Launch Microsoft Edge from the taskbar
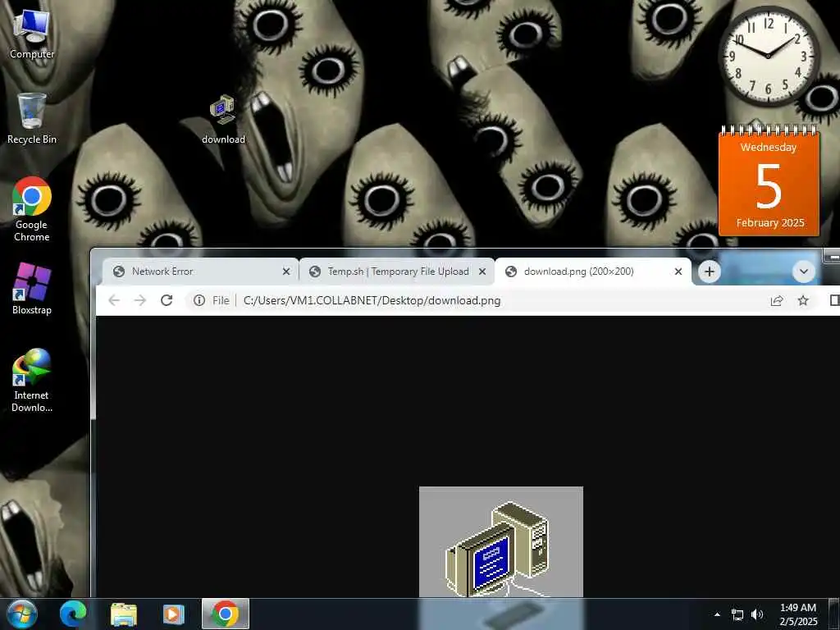Screen dimensions: 840x630 point(73,614)
